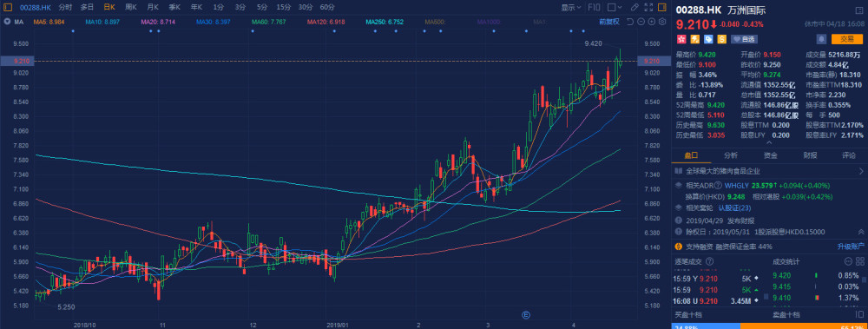Switch to 1分 minute chart

tap(218, 7)
